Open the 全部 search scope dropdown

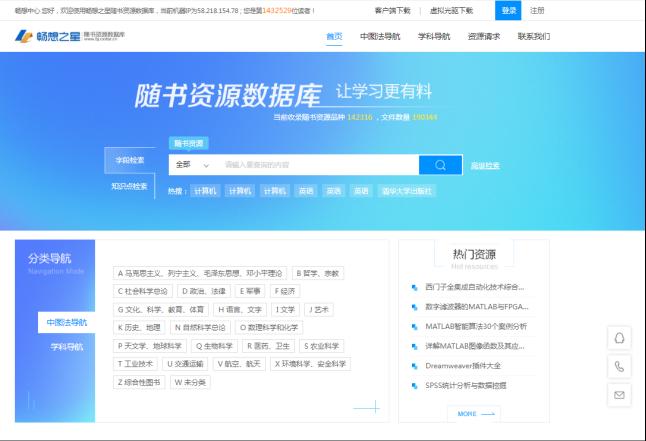click(x=192, y=165)
